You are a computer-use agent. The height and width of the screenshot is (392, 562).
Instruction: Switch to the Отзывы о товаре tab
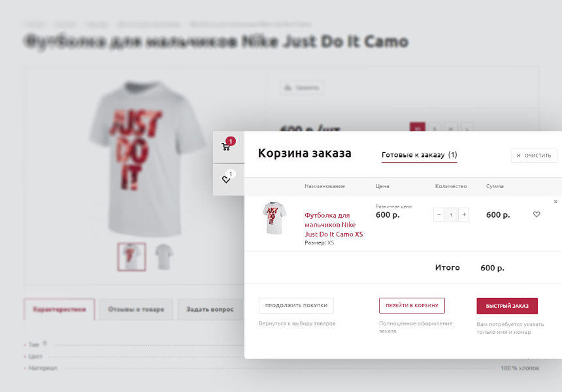(136, 309)
